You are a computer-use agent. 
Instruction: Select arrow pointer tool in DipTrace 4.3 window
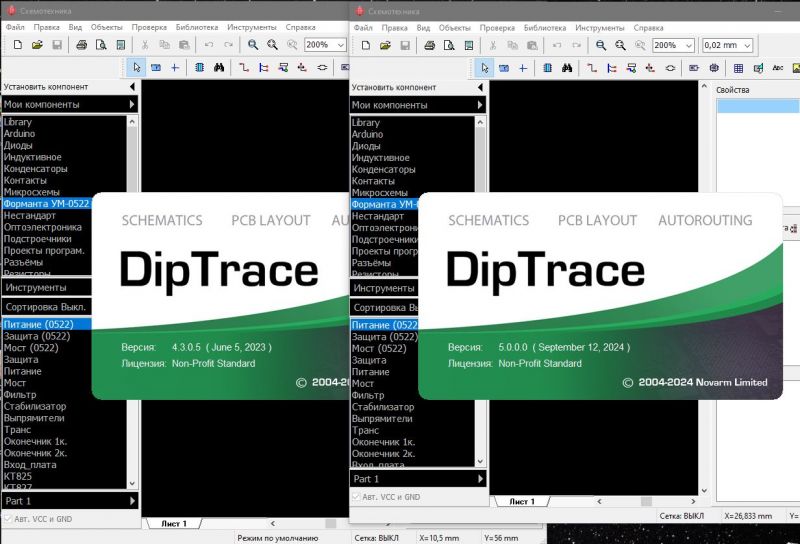[x=136, y=67]
